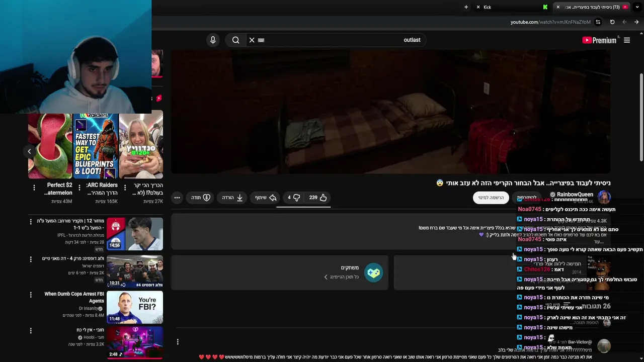Open options menu for 'חובי - אין לי כח'
Screen dimensions: 644x362
pyautogui.click(x=31, y=330)
